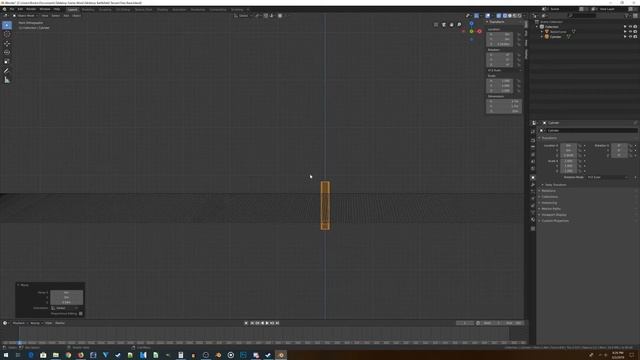Click the viewport pan hand icon
This screenshot has width=640, height=360.
point(451,25)
